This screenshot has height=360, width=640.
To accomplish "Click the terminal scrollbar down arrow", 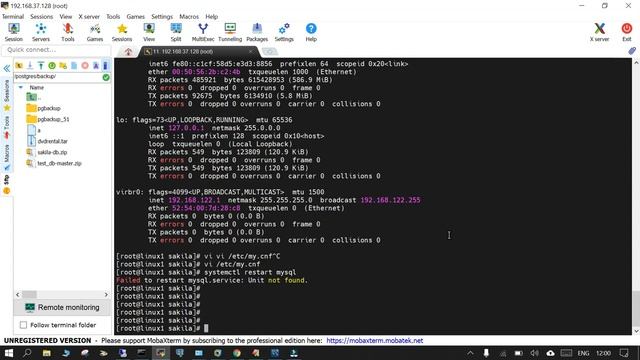I will pyautogui.click(x=636, y=331).
